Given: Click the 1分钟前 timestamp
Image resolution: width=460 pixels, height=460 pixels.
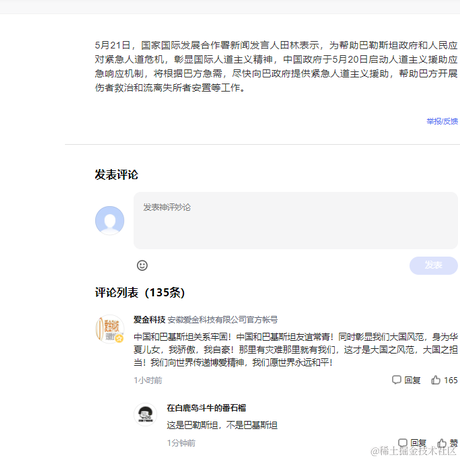Looking at the screenshot, I should pyautogui.click(x=181, y=443).
